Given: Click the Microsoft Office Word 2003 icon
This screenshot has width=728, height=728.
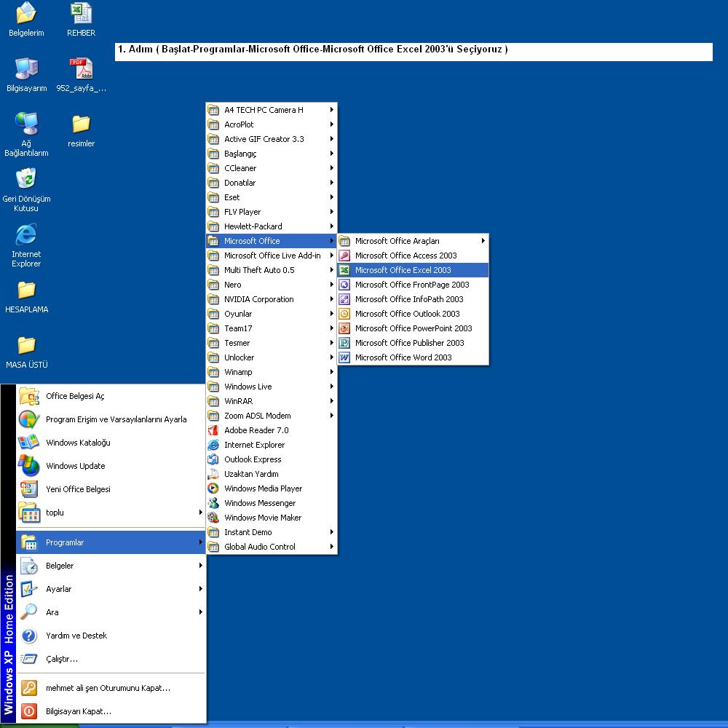Looking at the screenshot, I should (344, 357).
